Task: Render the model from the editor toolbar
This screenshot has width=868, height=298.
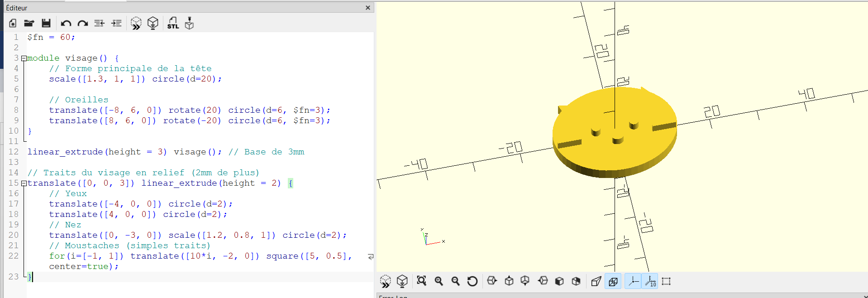Action: click(x=153, y=23)
